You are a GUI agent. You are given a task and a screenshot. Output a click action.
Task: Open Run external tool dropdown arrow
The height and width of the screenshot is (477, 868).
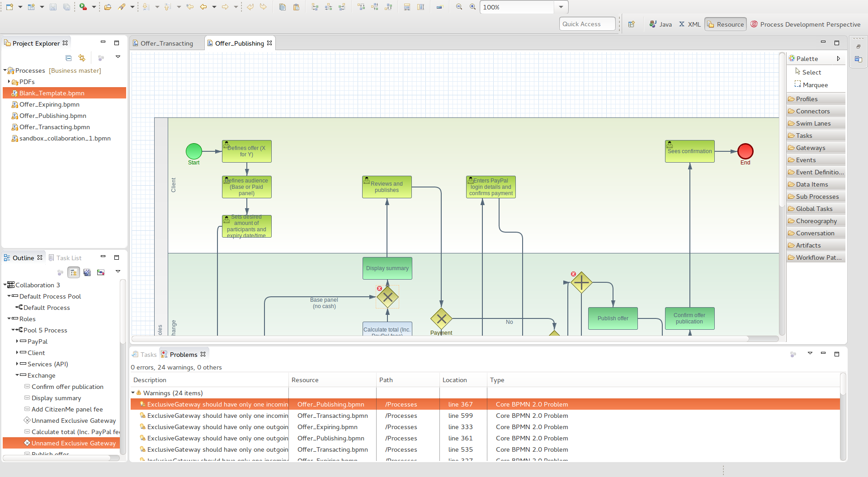point(94,7)
